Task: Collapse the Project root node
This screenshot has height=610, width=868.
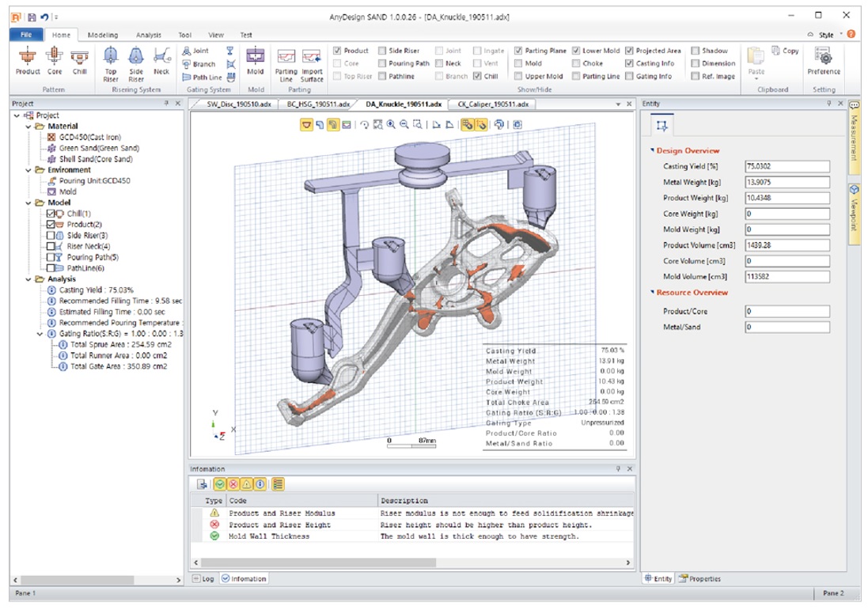Action: (x=17, y=116)
